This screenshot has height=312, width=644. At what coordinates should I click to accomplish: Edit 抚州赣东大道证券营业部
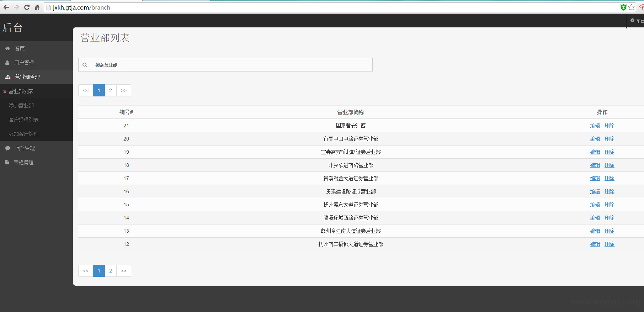click(x=595, y=205)
